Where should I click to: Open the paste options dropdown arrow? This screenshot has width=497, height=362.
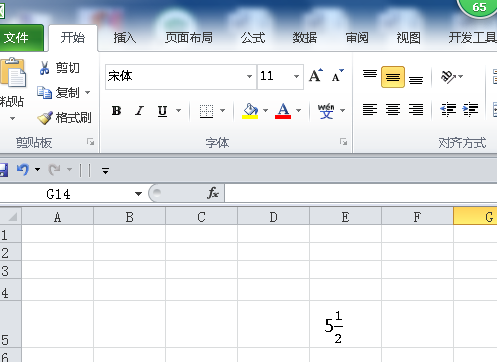click(x=13, y=118)
